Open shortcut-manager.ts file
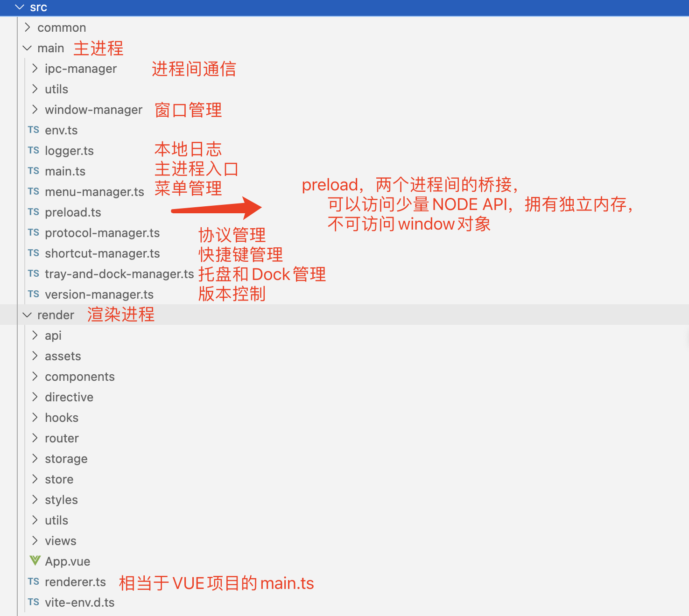This screenshot has width=689, height=616. tap(102, 253)
